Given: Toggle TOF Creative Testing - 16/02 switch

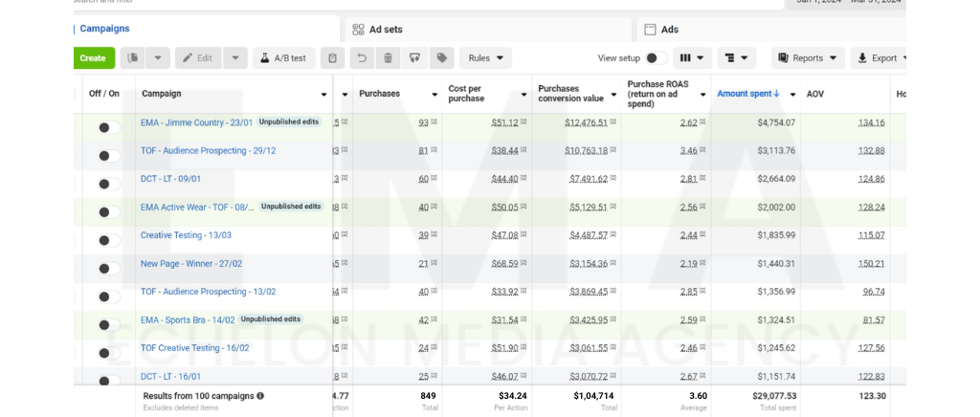Looking at the screenshot, I should point(109,353).
